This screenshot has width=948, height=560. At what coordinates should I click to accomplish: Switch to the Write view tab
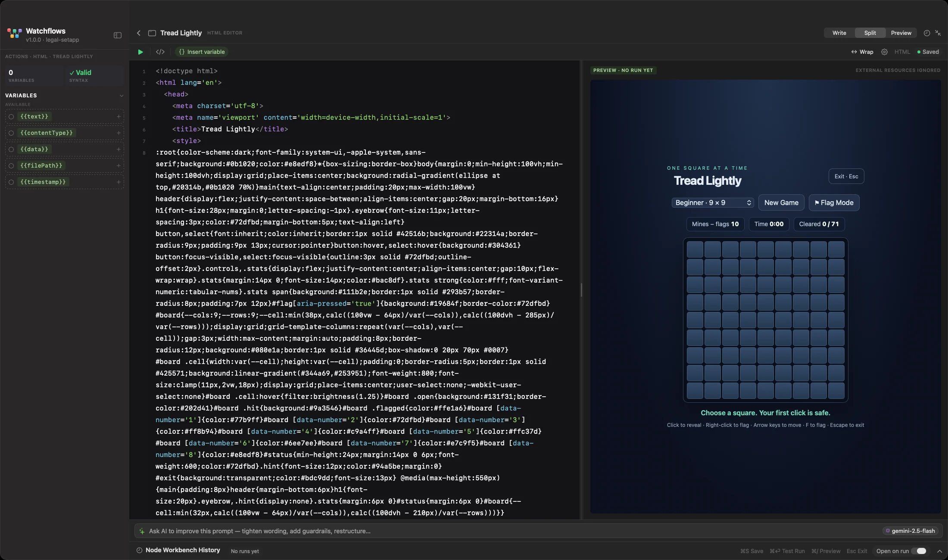click(839, 33)
